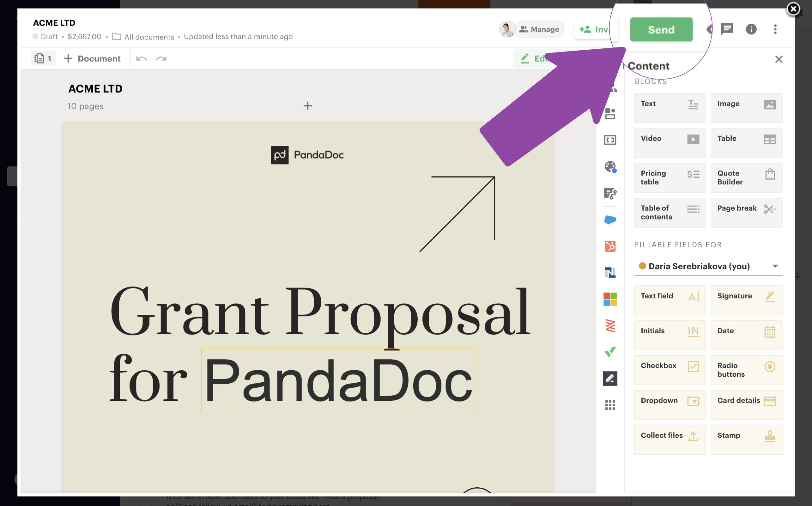This screenshot has height=506, width=812.
Task: Add a Dropdown field
Action: (670, 404)
